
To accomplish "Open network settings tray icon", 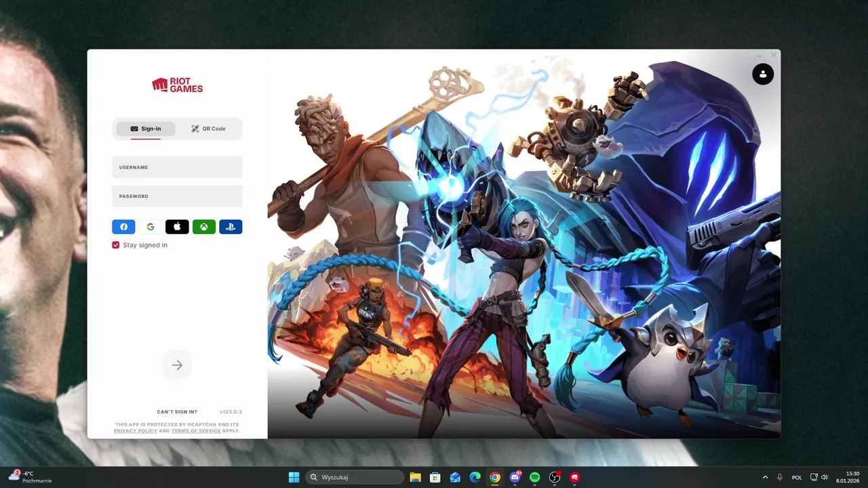I will (x=814, y=477).
